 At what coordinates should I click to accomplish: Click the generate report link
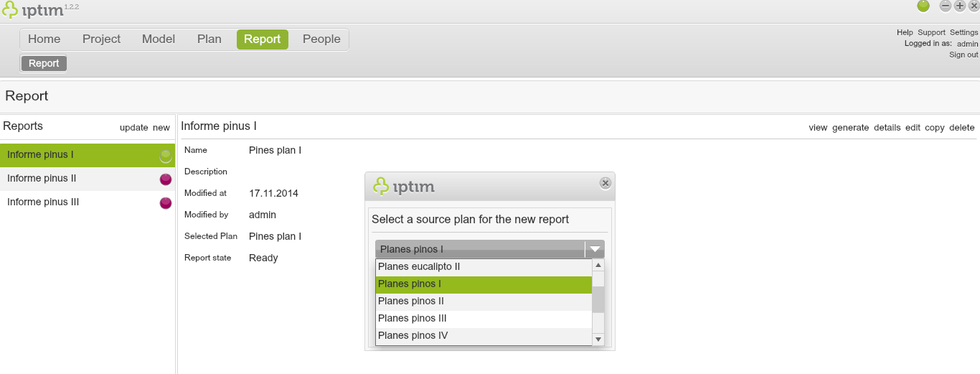850,128
